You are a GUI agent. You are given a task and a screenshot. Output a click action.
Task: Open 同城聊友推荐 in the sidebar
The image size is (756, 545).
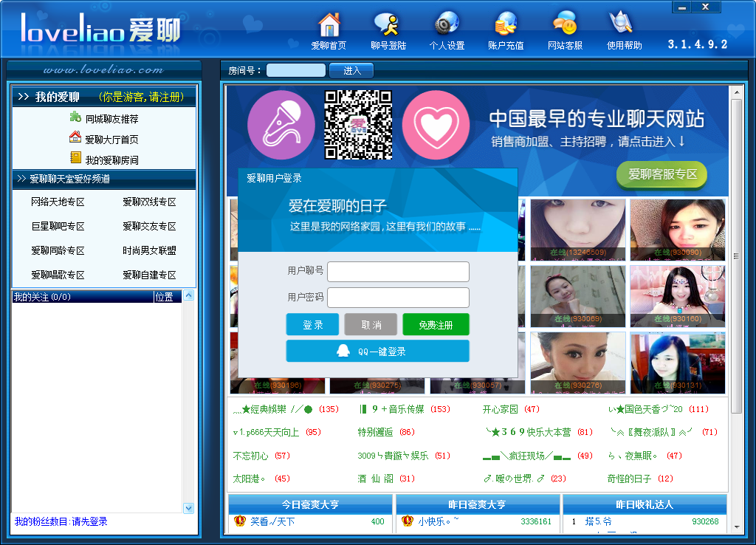[x=111, y=118]
